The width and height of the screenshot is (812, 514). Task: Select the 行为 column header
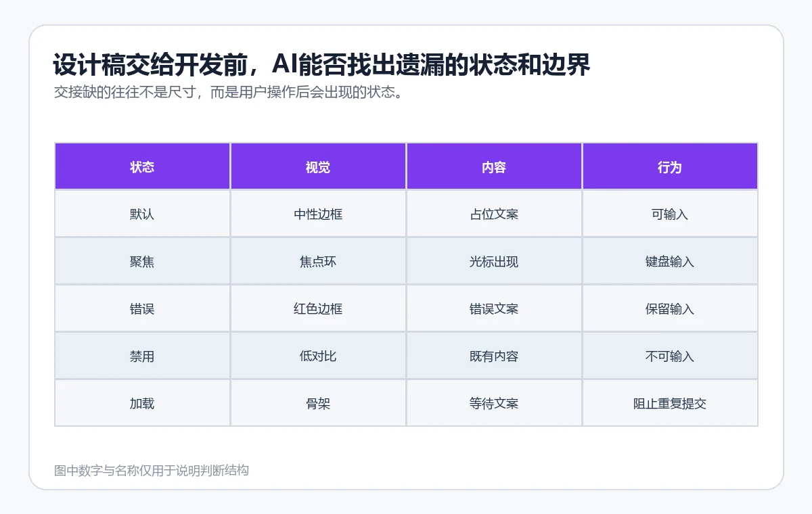pos(670,166)
